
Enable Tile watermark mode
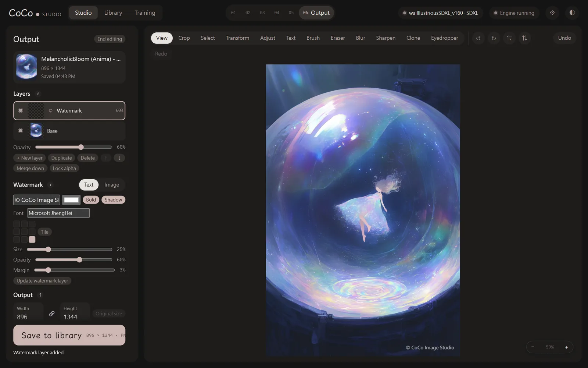pyautogui.click(x=44, y=232)
